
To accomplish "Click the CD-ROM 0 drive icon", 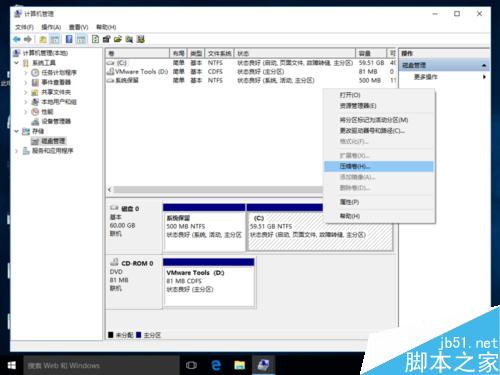I will 115,262.
